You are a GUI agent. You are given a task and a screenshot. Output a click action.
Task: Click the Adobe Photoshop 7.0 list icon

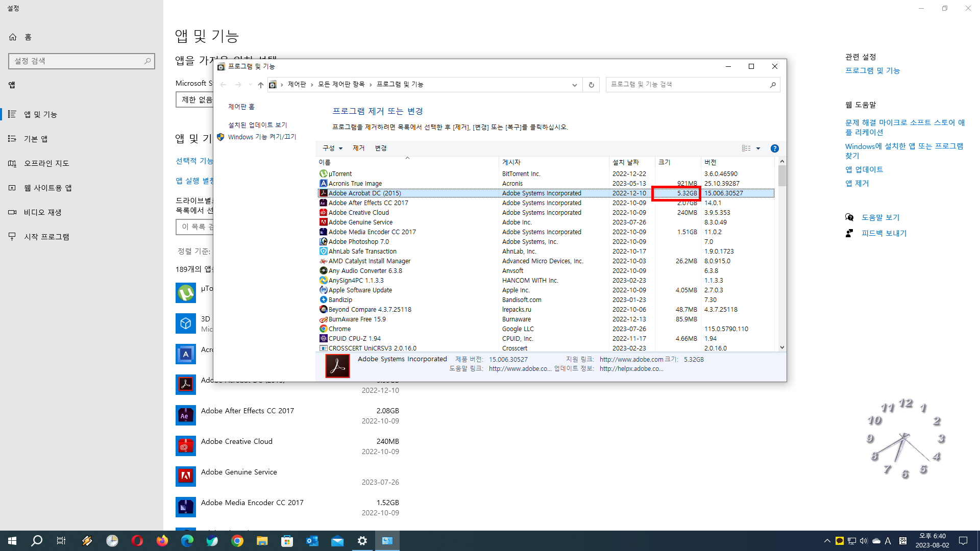[323, 242]
